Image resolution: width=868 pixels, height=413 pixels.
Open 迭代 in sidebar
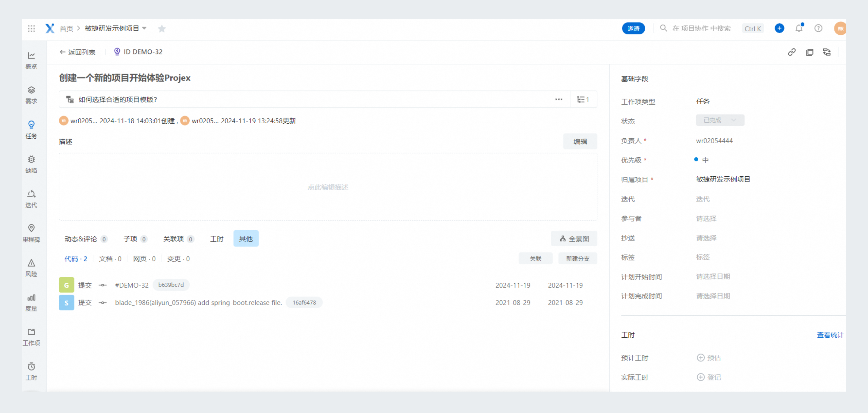coord(31,199)
